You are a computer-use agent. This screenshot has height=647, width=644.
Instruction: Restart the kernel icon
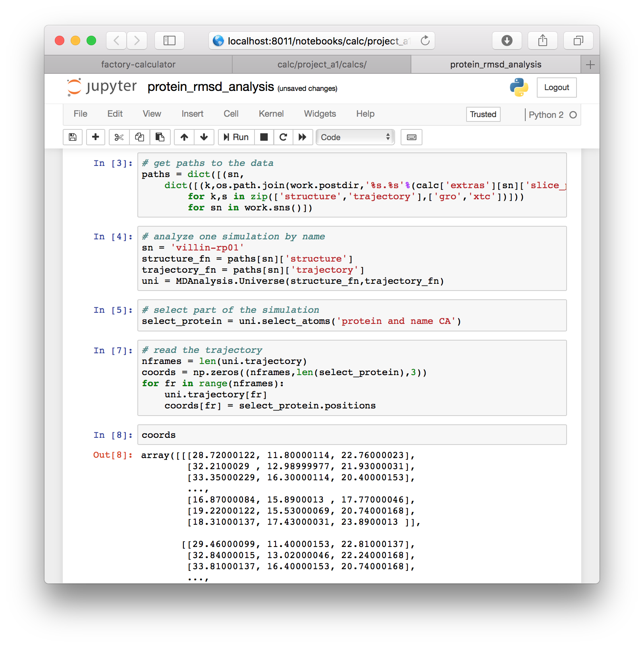[x=283, y=137]
